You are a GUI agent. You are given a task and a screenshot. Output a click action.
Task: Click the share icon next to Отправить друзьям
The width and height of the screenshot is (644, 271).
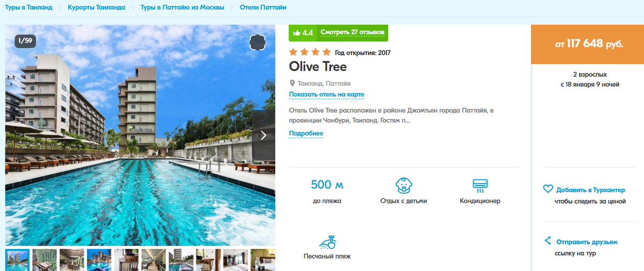pyautogui.click(x=548, y=241)
